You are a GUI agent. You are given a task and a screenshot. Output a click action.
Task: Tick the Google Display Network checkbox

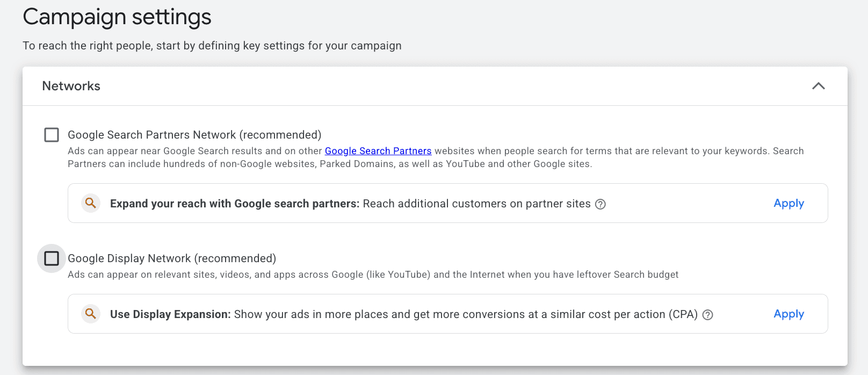pyautogui.click(x=52, y=258)
